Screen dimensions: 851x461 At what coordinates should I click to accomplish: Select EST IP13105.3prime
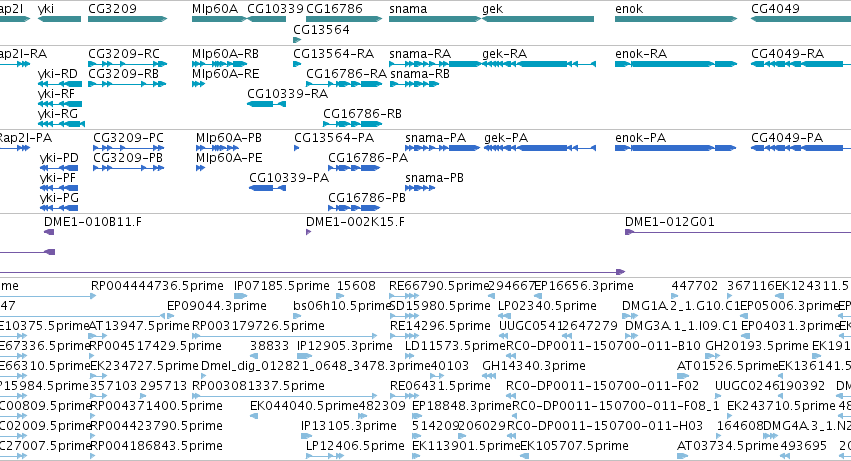(x=349, y=426)
